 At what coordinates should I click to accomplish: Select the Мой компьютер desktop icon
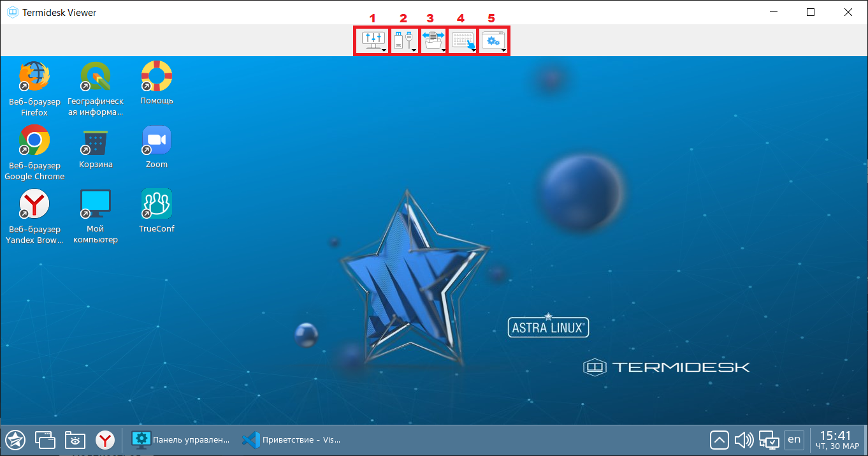96,204
